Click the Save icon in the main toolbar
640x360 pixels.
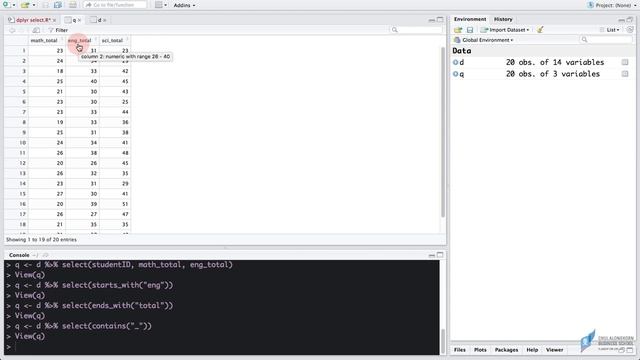(45, 5)
